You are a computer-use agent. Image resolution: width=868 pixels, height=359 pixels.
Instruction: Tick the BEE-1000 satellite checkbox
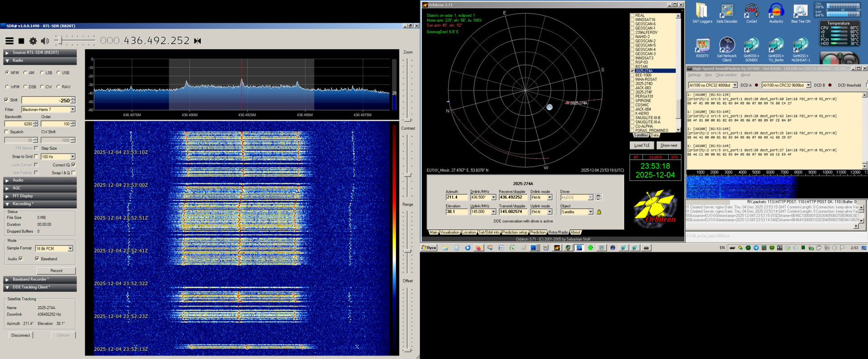[632, 75]
